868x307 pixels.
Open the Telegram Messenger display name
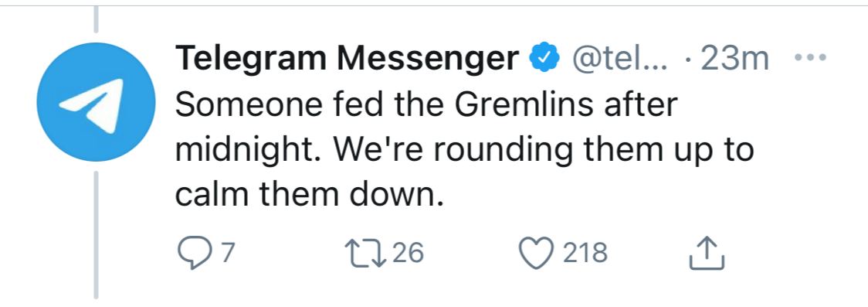348,59
